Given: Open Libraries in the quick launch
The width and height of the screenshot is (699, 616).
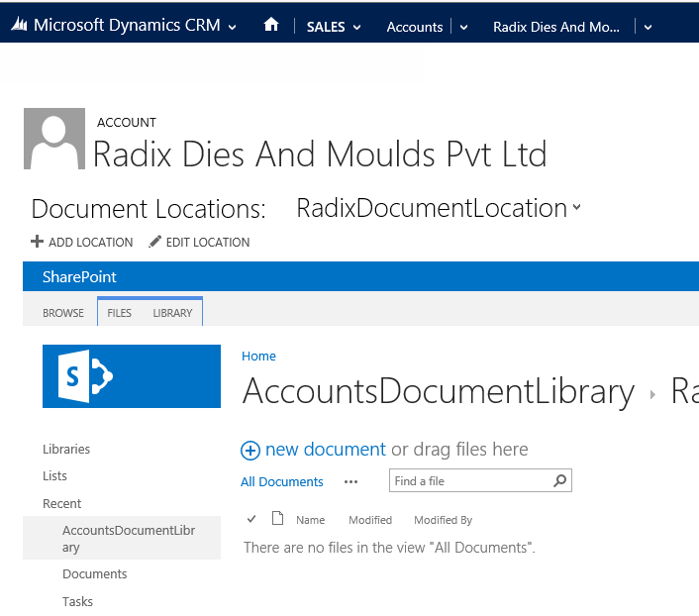Looking at the screenshot, I should (x=66, y=449).
